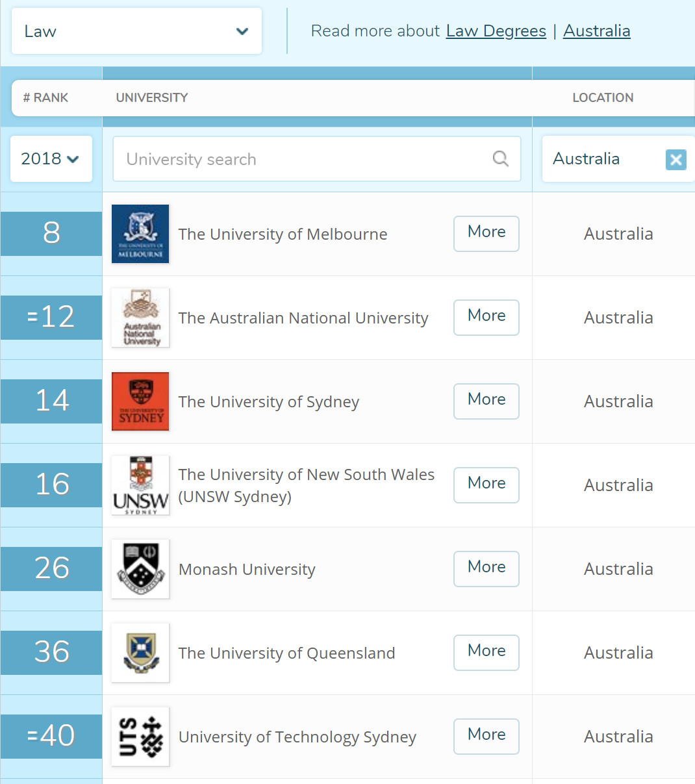Open Monash University name link
This screenshot has width=695, height=784.
(x=247, y=569)
